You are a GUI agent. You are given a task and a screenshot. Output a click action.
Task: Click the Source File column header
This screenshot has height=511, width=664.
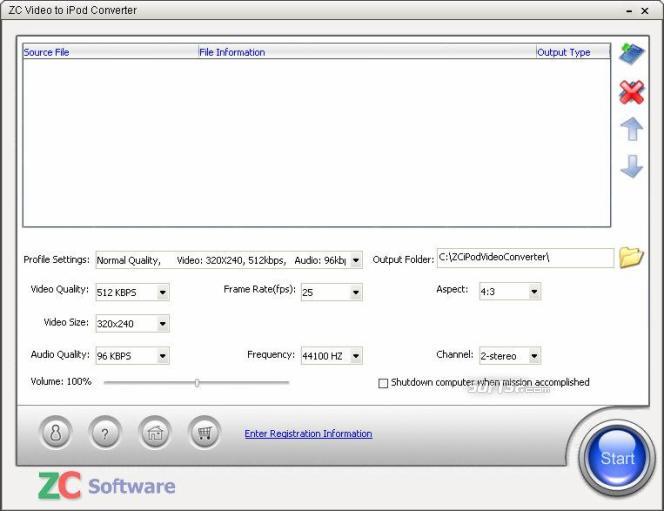111,52
